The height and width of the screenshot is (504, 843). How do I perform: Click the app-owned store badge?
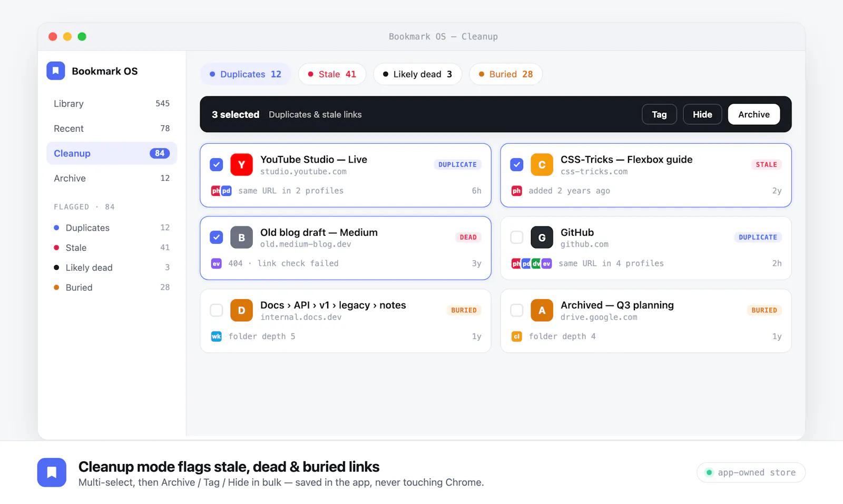pyautogui.click(x=751, y=472)
